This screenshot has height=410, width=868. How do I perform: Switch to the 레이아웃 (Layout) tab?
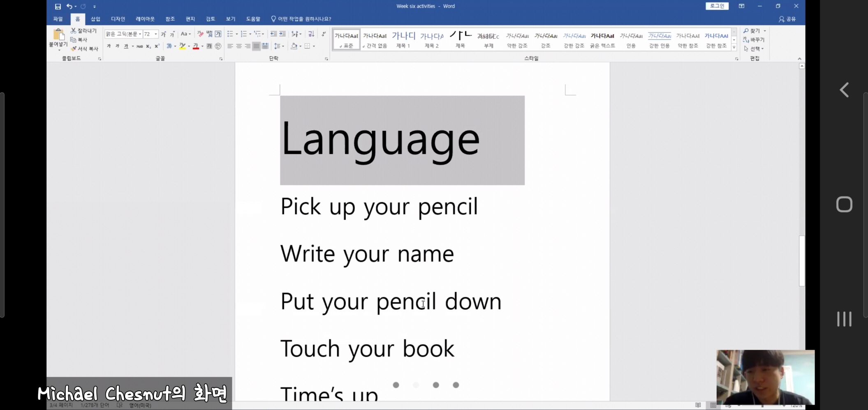(x=145, y=19)
